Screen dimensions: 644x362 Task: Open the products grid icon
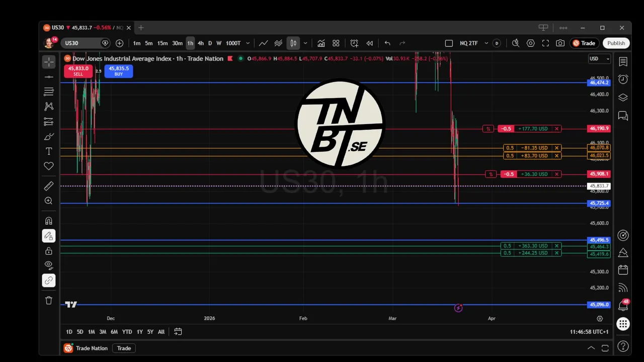click(623, 324)
